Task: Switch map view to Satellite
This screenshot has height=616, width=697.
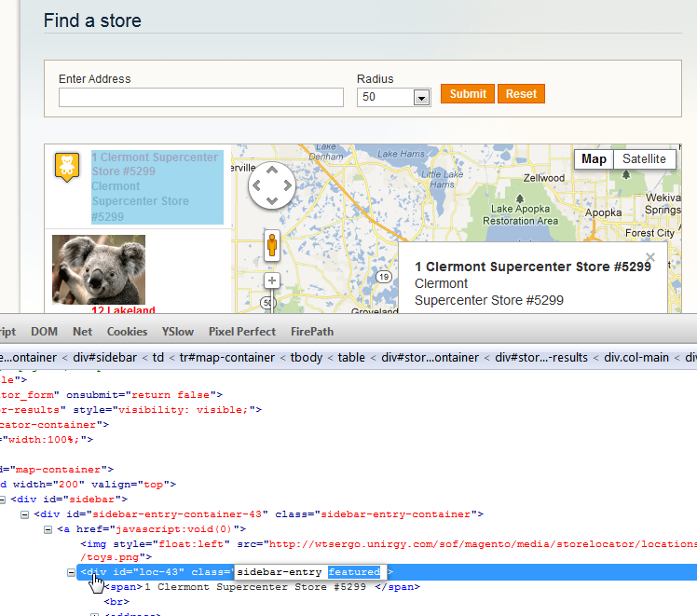Action: click(644, 159)
